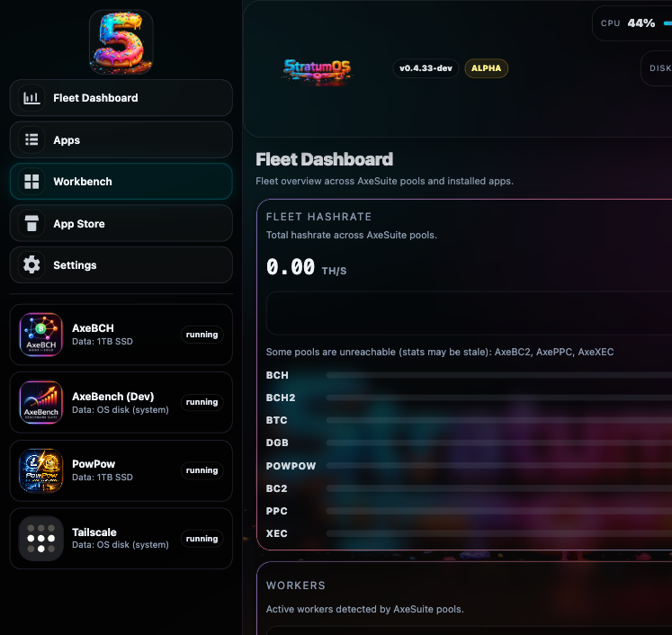Screen dimensions: 672x635
Task: Click the 0.00 TH/S hashrate value
Action: point(307,267)
